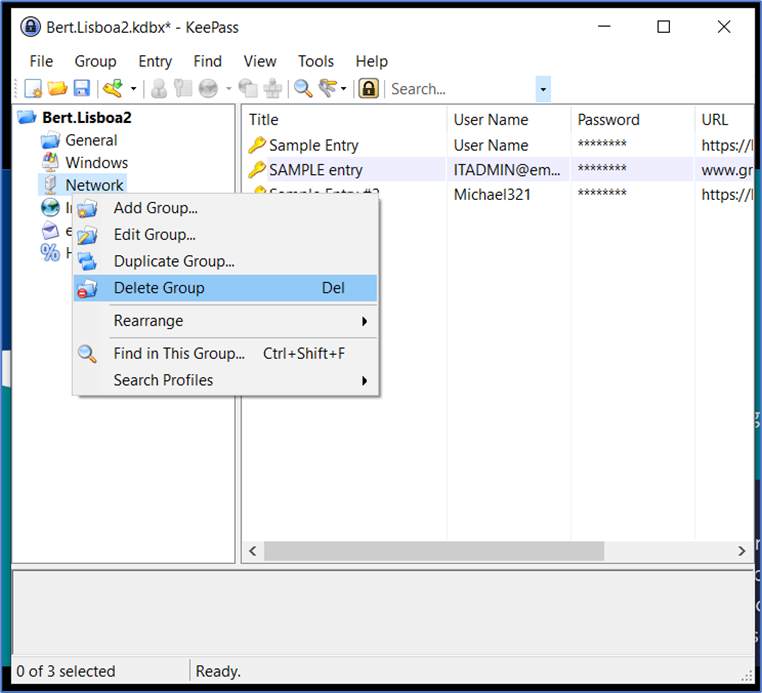Choose Edit Group... from context menu
762x693 pixels.
pyautogui.click(x=225, y=235)
